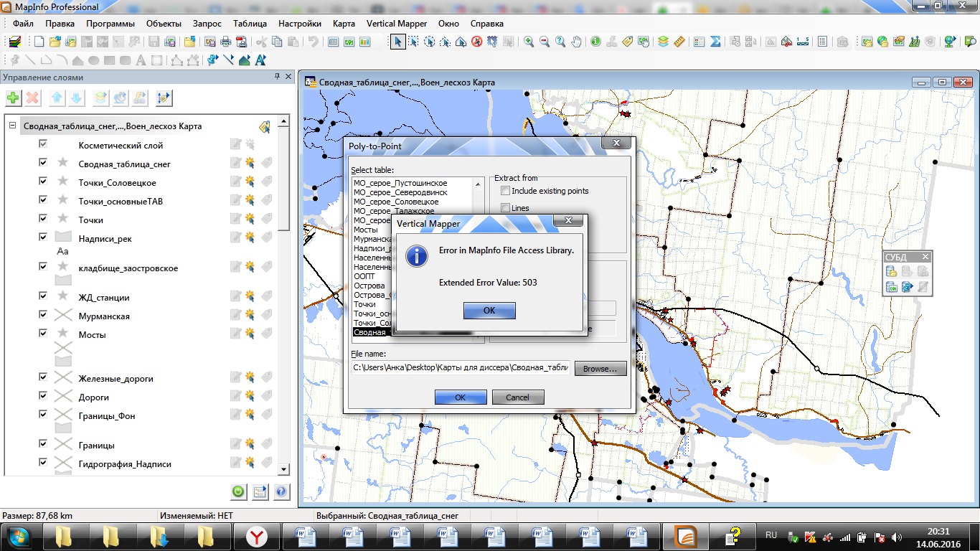Pin the Управление слоями panel

click(278, 77)
